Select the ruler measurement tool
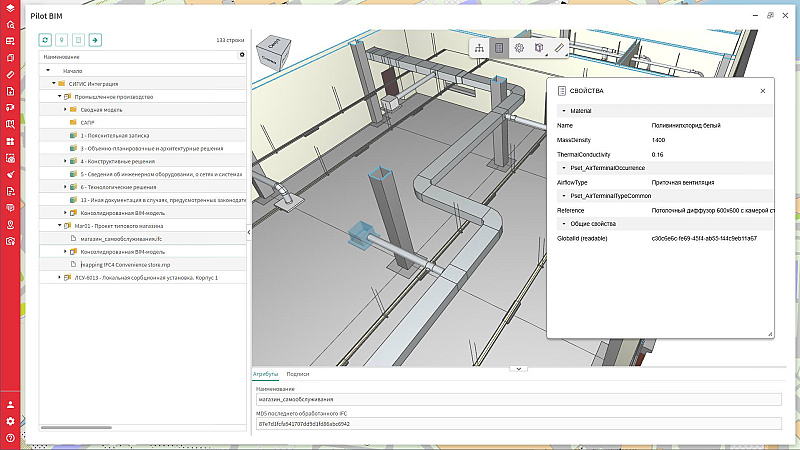The height and width of the screenshot is (450, 800). pyautogui.click(x=559, y=47)
